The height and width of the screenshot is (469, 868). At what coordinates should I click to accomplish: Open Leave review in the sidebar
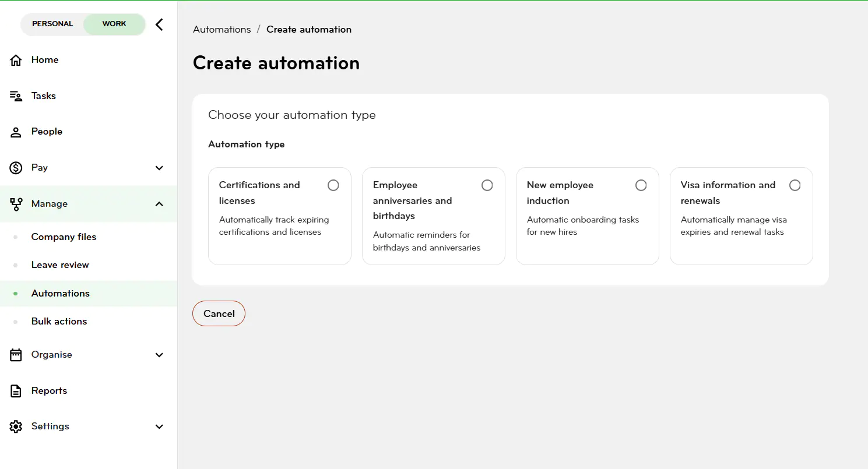(x=60, y=265)
